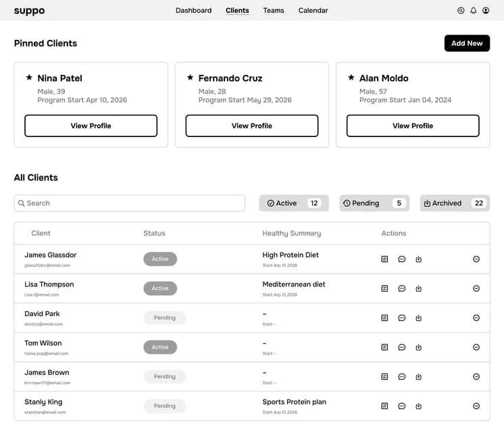504x445 pixels.
Task: Remove Stanly King with minus circle icon
Action: pyautogui.click(x=476, y=406)
